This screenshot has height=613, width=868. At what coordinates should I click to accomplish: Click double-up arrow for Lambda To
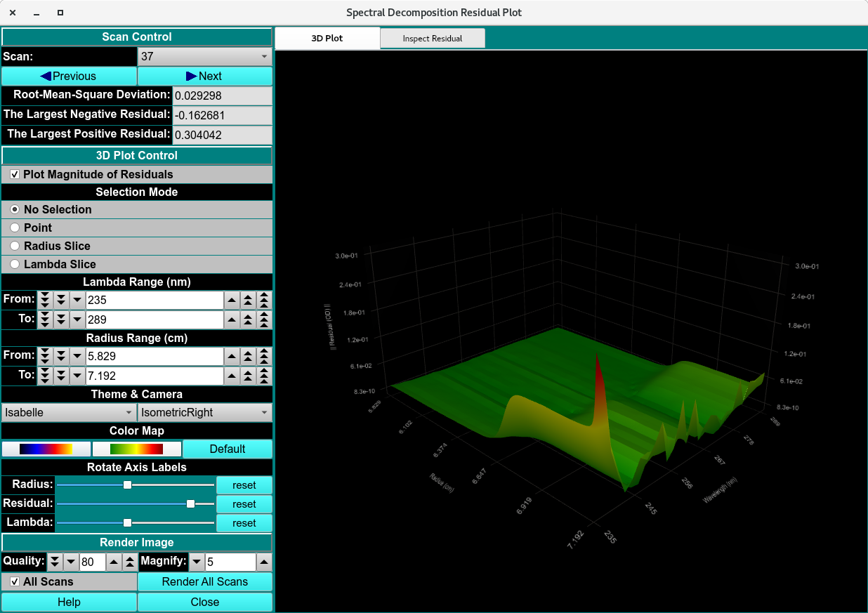click(248, 319)
